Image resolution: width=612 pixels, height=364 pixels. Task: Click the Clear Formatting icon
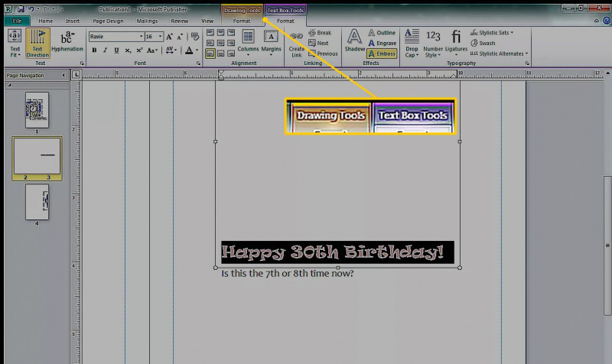click(x=195, y=37)
